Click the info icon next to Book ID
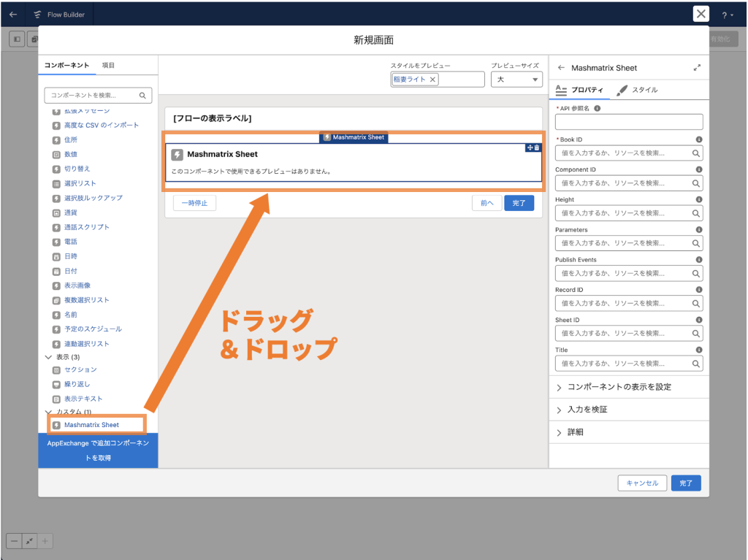The width and height of the screenshot is (748, 560). [x=698, y=139]
